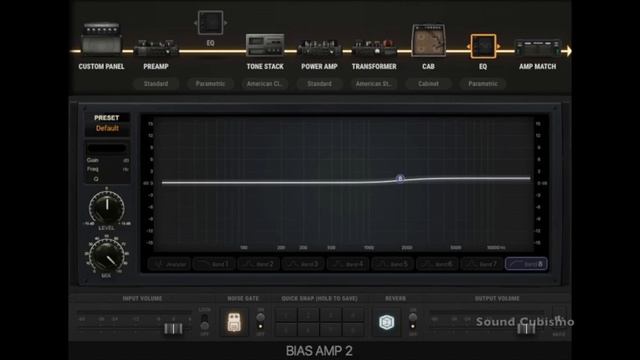Click the Noise Gate pedal icon
The image size is (640, 360).
234,322
